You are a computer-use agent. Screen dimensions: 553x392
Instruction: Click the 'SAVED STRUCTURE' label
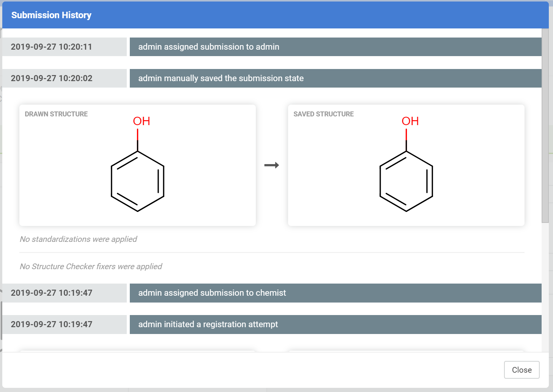[x=323, y=114]
